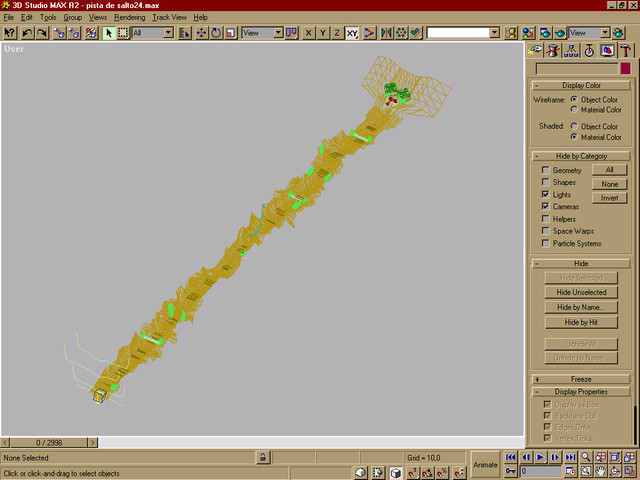This screenshot has width=640, height=480.
Task: Restrict transform to XY plane
Action: (352, 33)
